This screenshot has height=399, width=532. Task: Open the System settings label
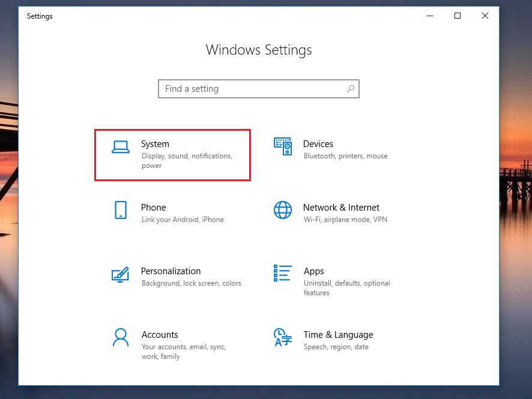click(x=155, y=144)
